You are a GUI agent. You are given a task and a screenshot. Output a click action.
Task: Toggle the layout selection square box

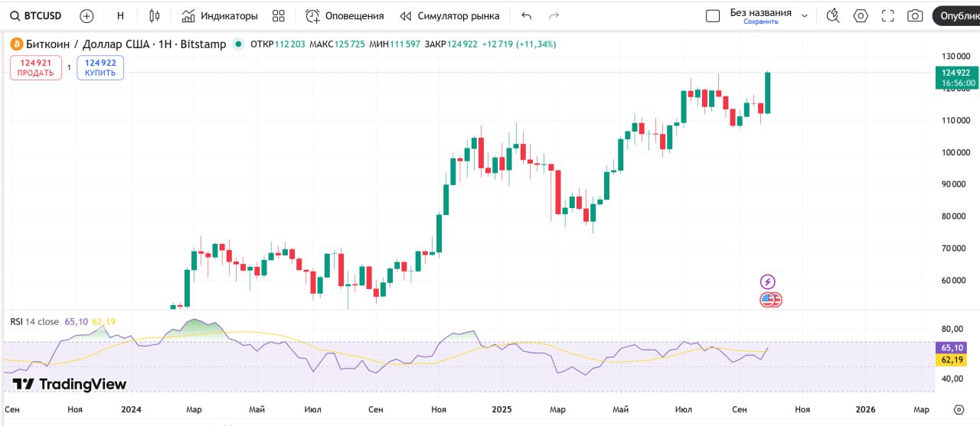coord(713,16)
